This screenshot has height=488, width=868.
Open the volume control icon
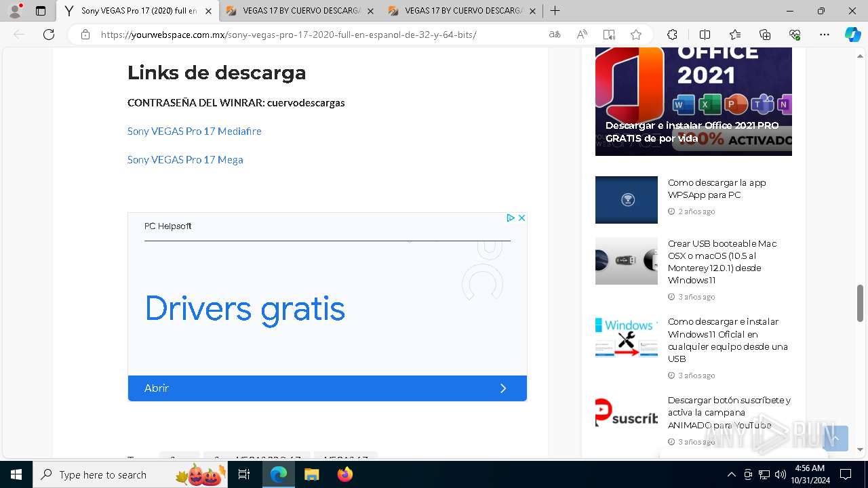(781, 474)
